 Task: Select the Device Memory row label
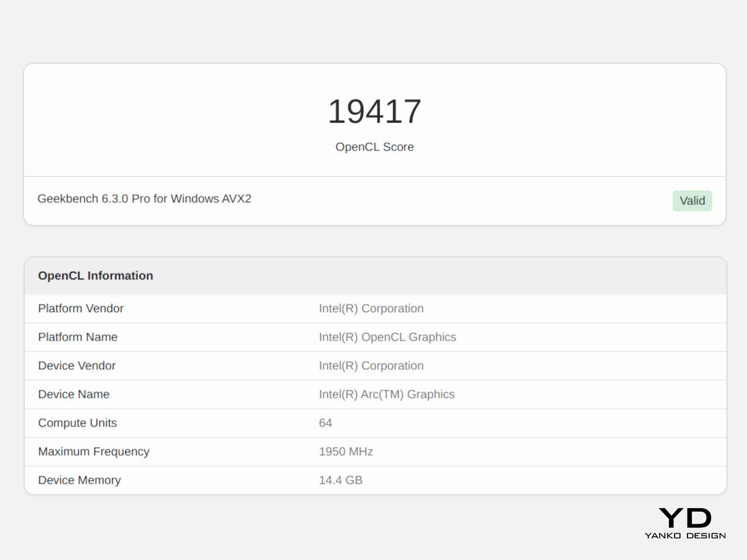coord(79,480)
